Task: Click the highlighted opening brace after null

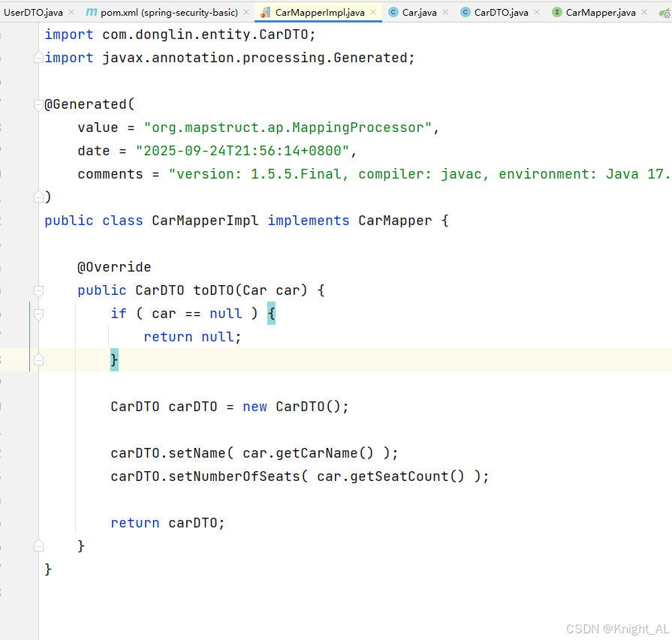Action: click(271, 314)
